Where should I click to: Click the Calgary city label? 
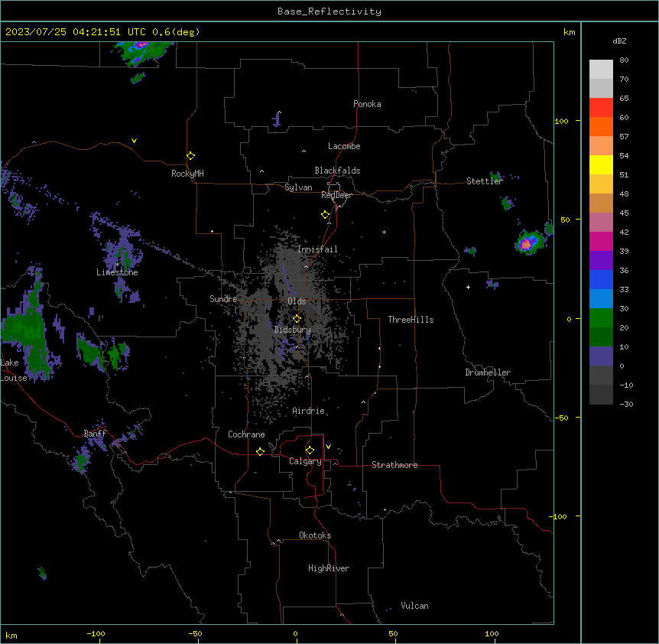[x=306, y=461]
